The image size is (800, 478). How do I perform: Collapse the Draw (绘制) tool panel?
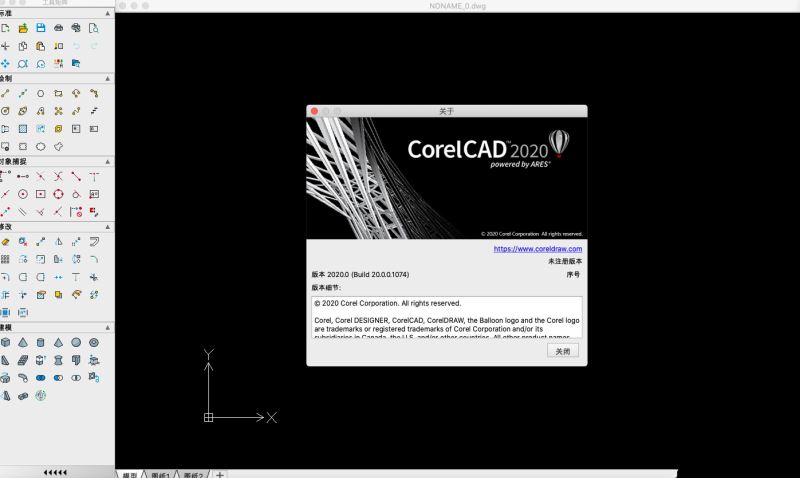pos(108,79)
